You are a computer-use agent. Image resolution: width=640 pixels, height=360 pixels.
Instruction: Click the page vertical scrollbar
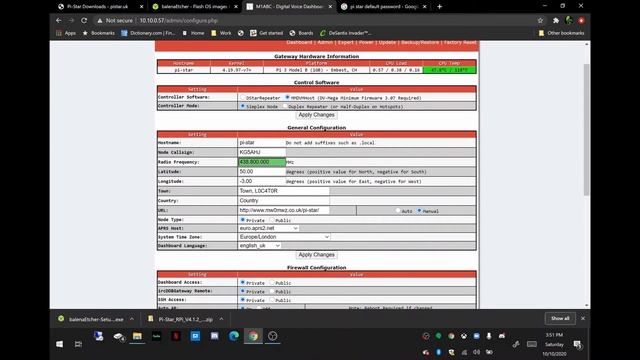(587, 130)
